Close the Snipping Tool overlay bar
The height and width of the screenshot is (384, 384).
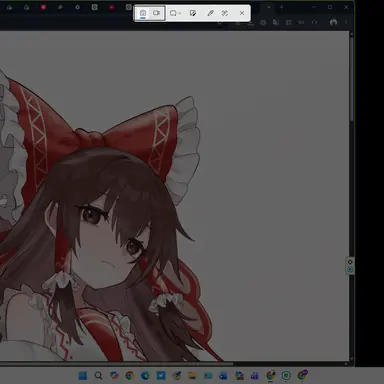242,13
